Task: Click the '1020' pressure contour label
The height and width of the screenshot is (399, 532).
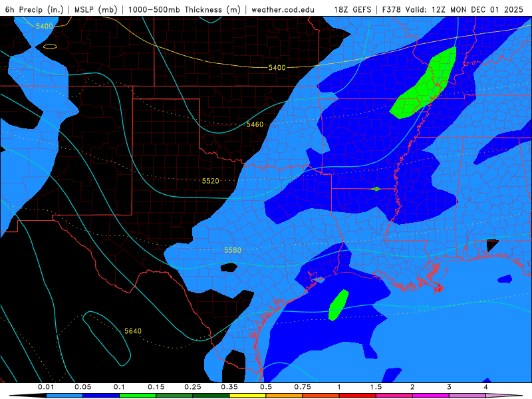Action: click(x=422, y=308)
